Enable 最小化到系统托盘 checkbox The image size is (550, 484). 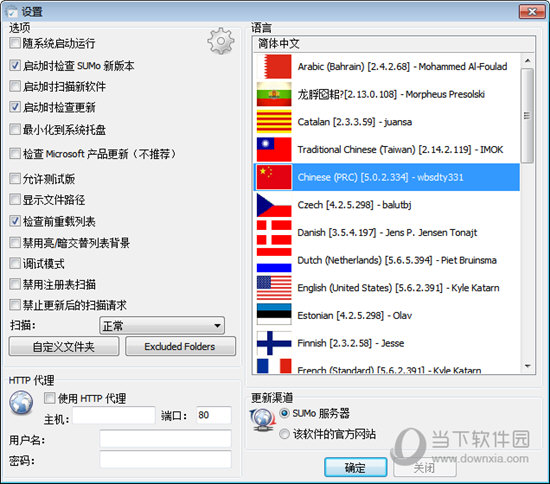(x=15, y=129)
